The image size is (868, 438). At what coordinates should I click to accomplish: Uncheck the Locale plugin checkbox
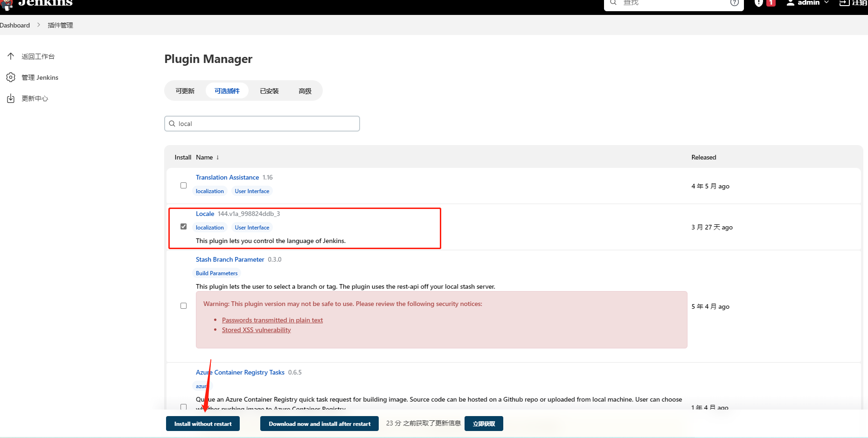[x=183, y=226]
